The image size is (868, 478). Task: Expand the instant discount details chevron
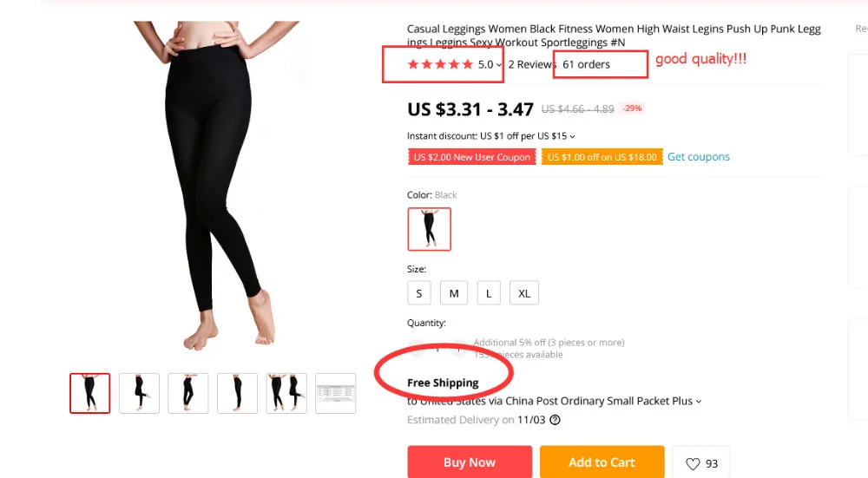point(572,137)
